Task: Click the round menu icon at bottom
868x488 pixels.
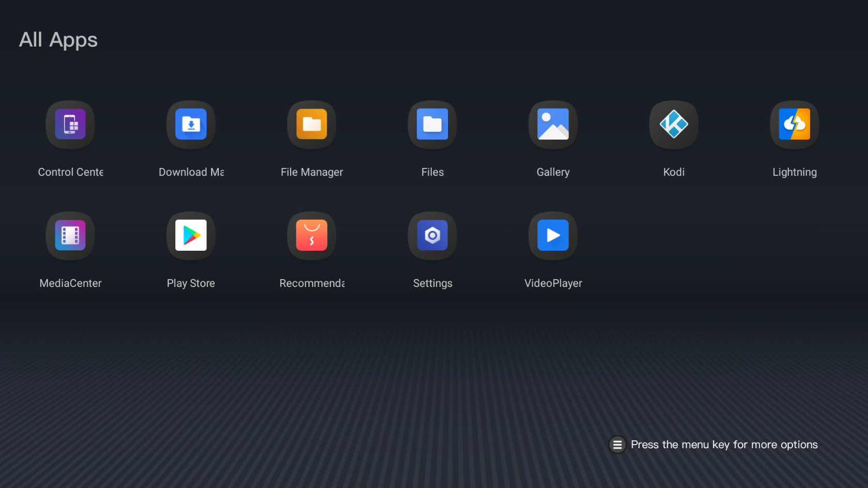Action: [x=617, y=445]
